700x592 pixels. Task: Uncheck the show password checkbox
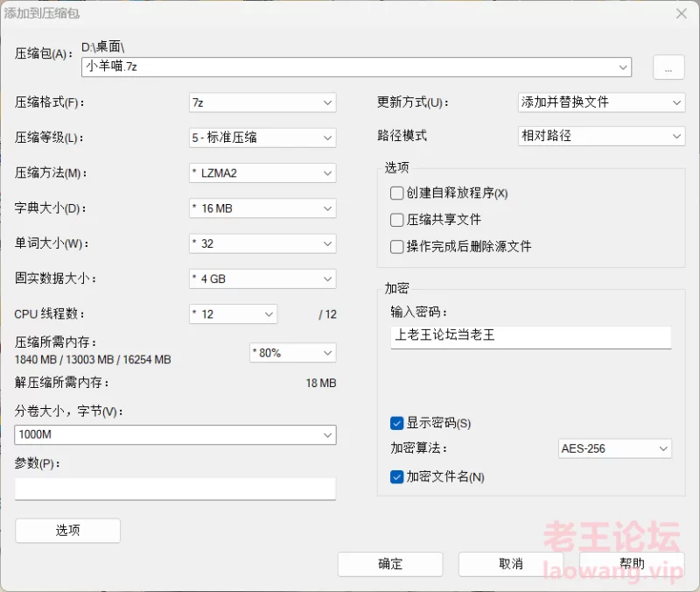[396, 423]
